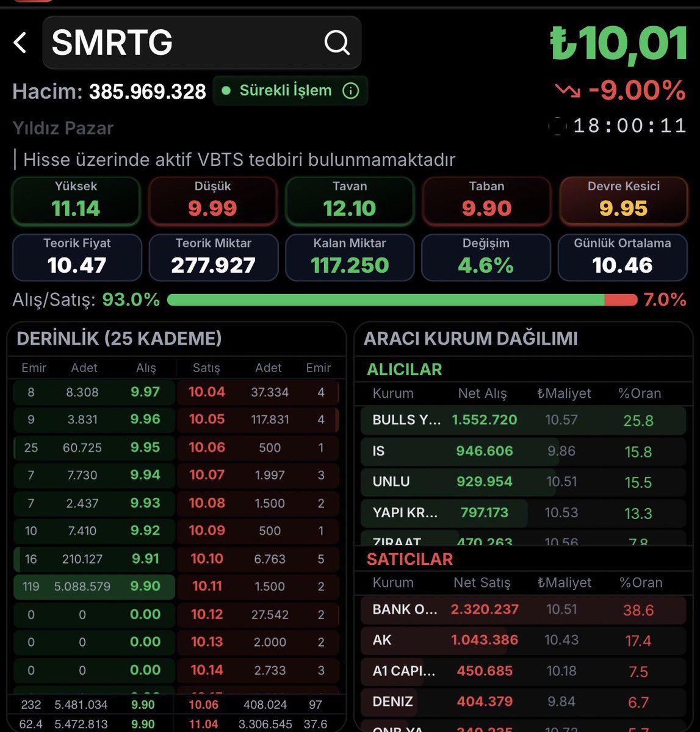Click the ask total 408.024
This screenshot has height=732, width=700.
[265, 705]
